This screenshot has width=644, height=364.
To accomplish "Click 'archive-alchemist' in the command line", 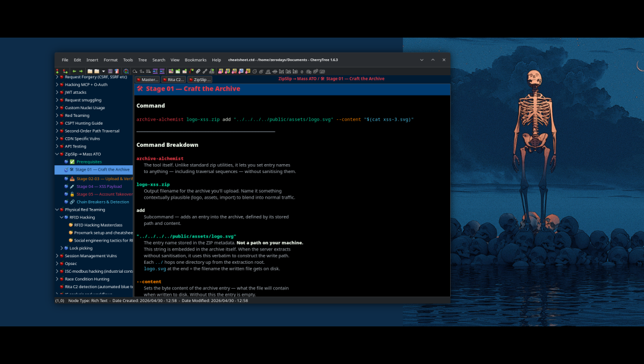I will pyautogui.click(x=160, y=119).
